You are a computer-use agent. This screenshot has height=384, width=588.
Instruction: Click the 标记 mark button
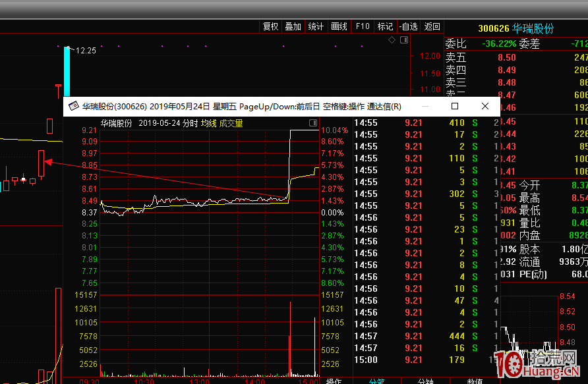coord(385,26)
